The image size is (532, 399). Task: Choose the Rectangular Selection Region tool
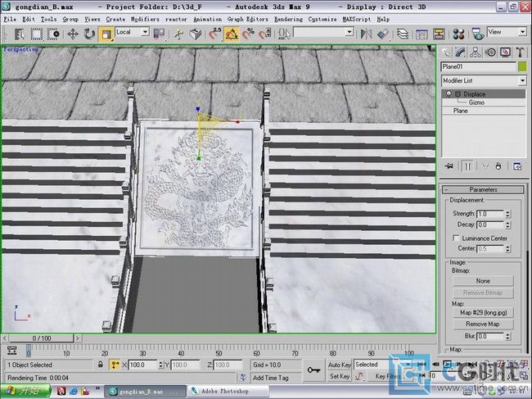click(x=37, y=34)
